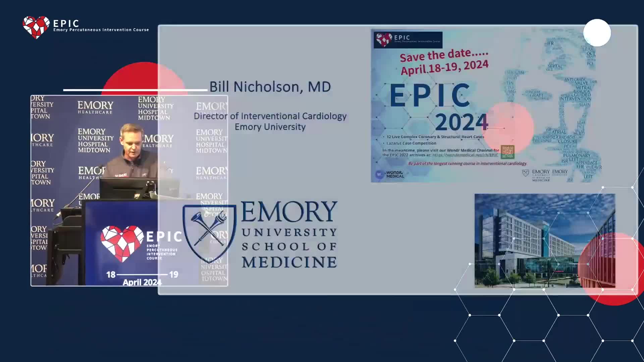Click the pink circle over the flyer
The width and height of the screenshot is (644, 362).
[509, 127]
